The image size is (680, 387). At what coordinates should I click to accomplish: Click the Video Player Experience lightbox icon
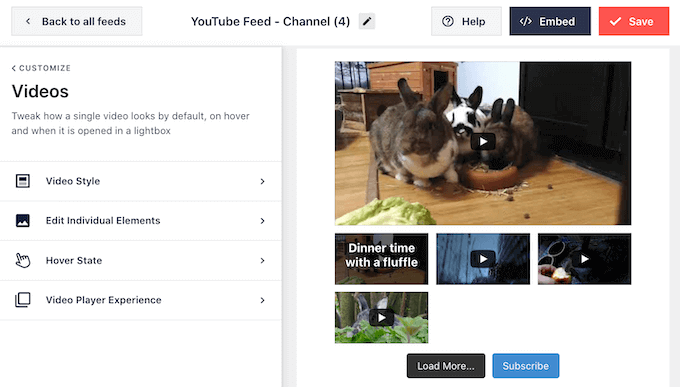pyautogui.click(x=23, y=300)
